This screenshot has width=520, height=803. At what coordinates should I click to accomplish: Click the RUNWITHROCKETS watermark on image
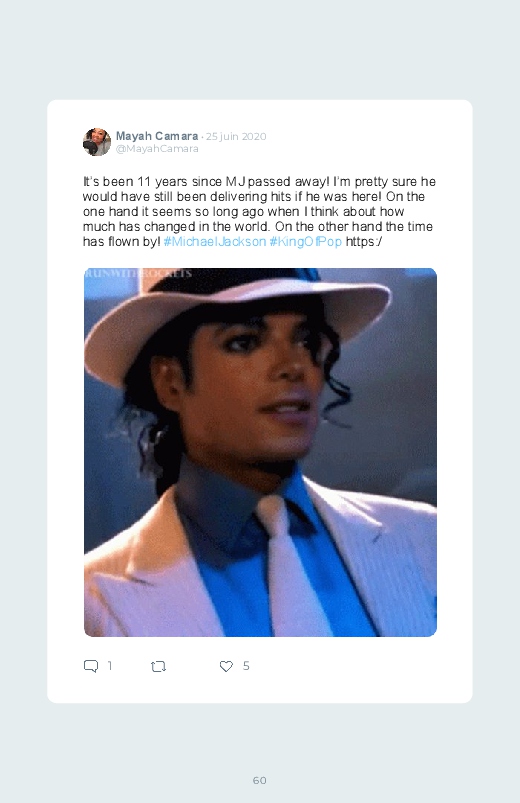[138, 273]
